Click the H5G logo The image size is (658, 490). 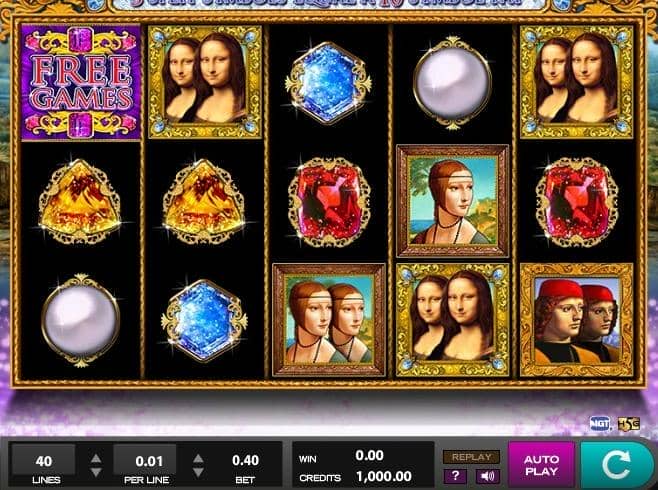click(x=629, y=424)
